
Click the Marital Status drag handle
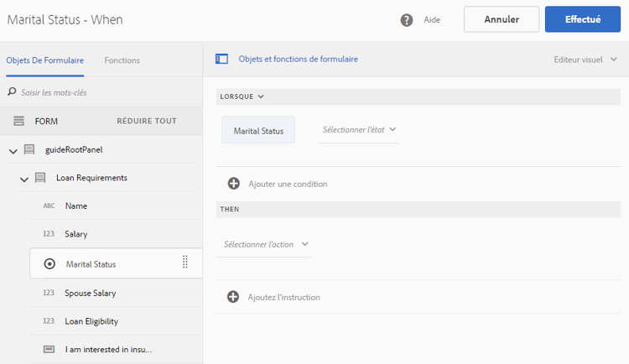[185, 263]
